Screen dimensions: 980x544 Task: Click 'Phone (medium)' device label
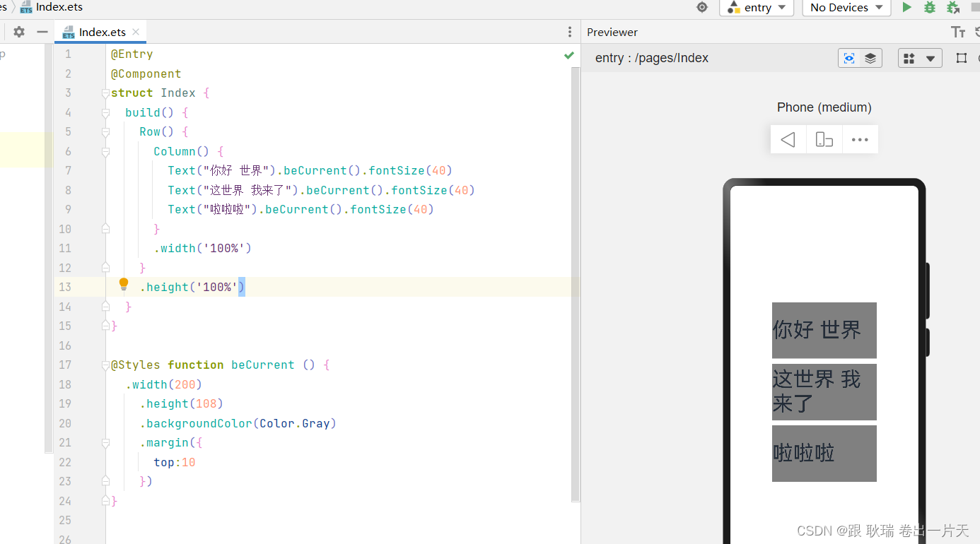click(824, 107)
